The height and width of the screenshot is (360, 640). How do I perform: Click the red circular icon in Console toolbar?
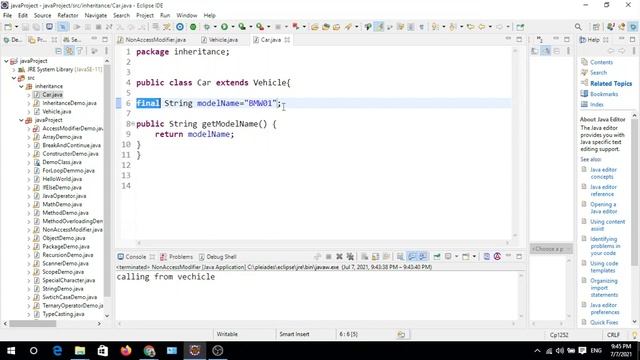coord(497,257)
